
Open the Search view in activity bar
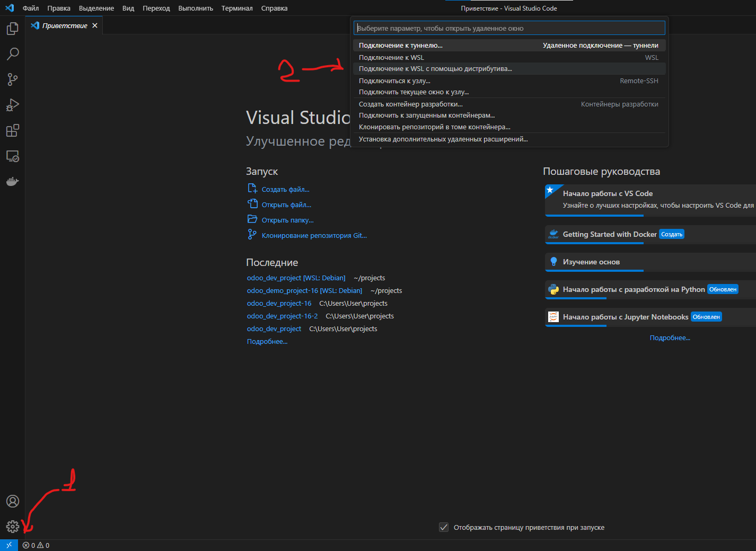pyautogui.click(x=12, y=54)
